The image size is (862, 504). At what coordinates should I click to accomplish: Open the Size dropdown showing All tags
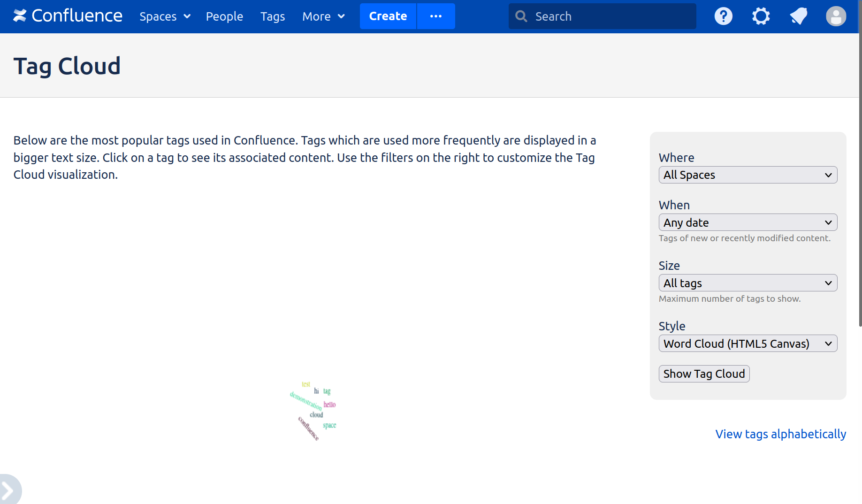tap(748, 283)
